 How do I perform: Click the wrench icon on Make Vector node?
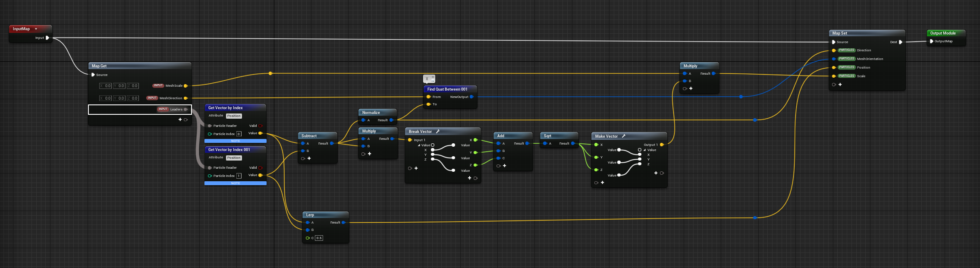[624, 136]
